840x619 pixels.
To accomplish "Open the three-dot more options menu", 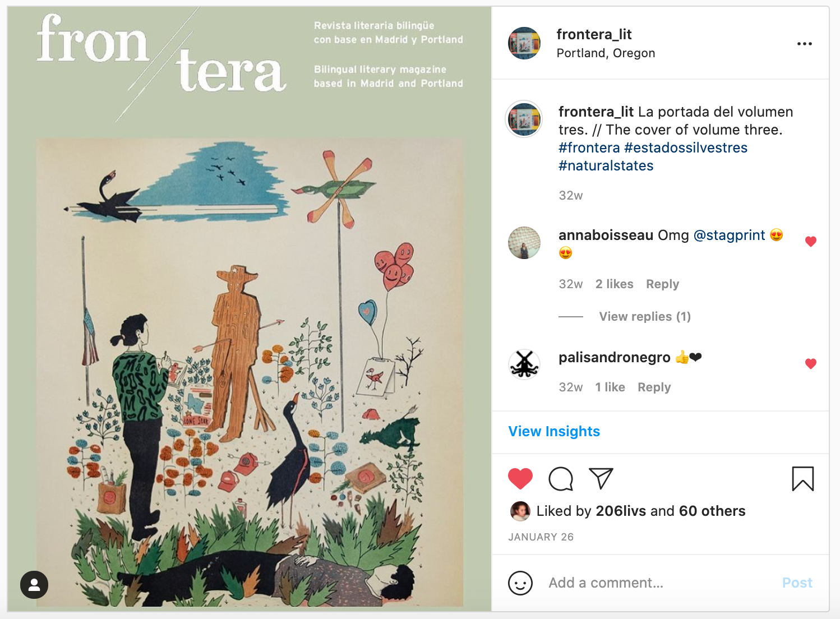I will pos(804,44).
